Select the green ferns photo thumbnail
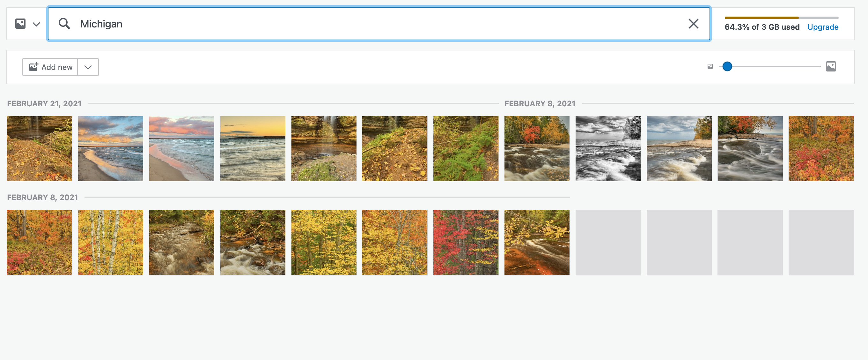868x360 pixels. coord(466,148)
